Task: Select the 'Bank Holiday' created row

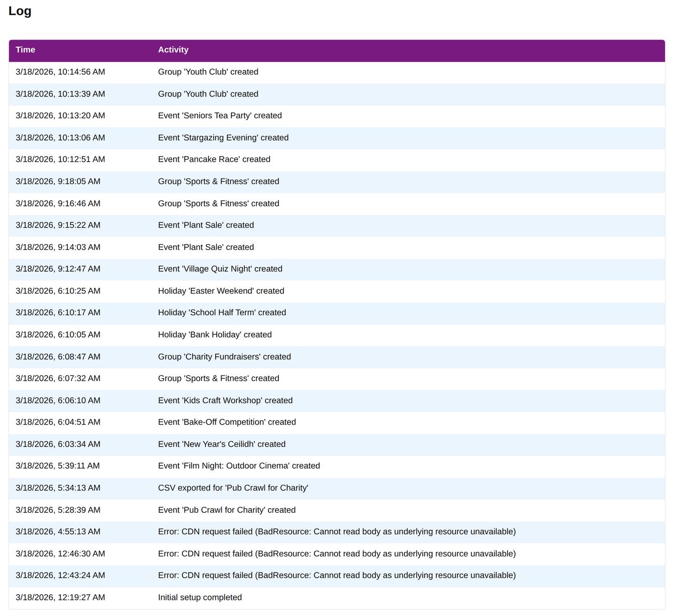Action: (215, 334)
